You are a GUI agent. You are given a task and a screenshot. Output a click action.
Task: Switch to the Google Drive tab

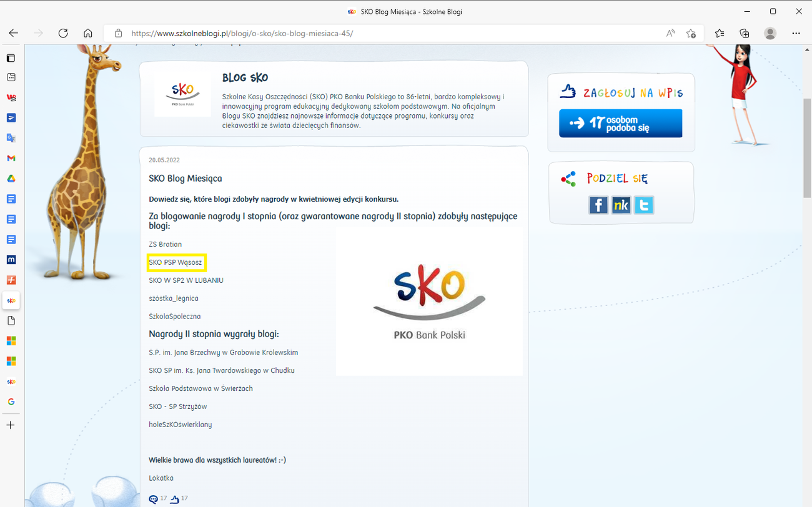[x=11, y=179]
